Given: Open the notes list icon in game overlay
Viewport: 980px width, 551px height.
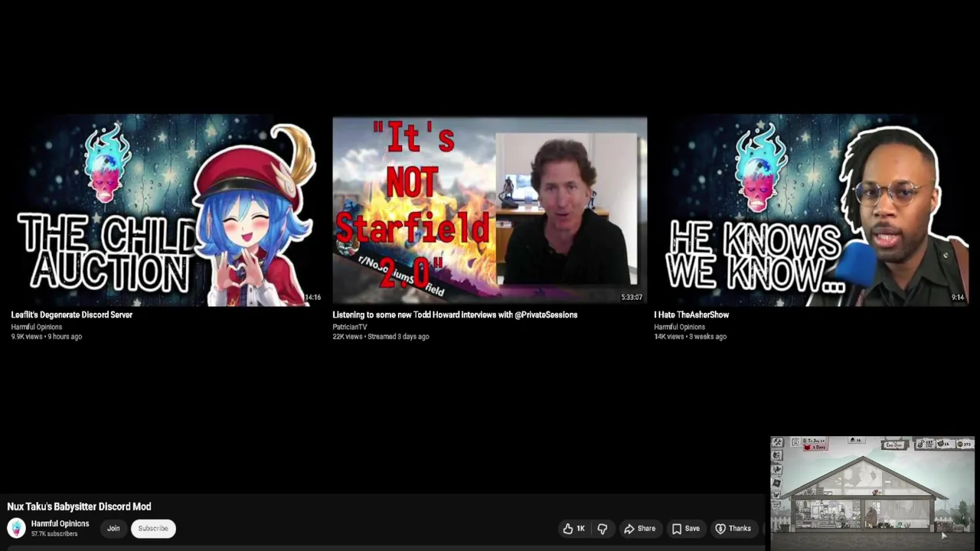Looking at the screenshot, I should [795, 442].
